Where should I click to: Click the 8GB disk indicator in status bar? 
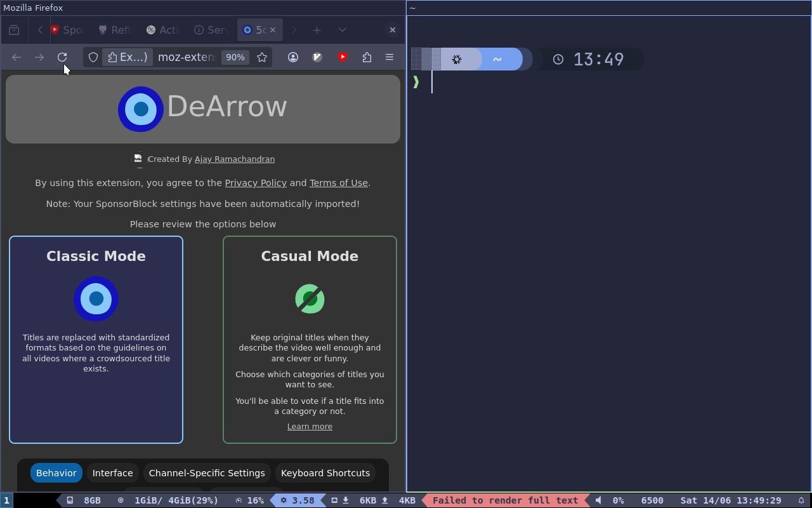coord(84,500)
